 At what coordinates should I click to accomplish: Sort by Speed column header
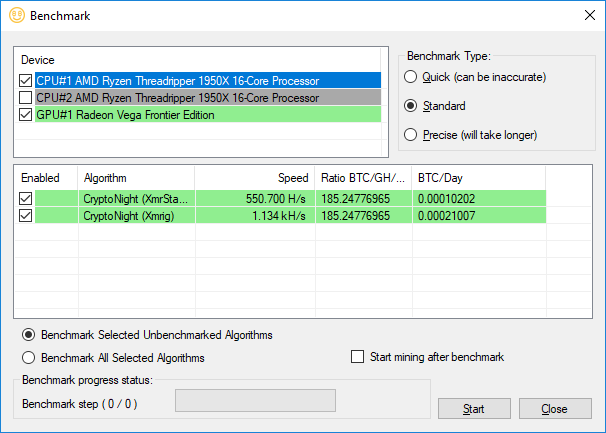255,178
